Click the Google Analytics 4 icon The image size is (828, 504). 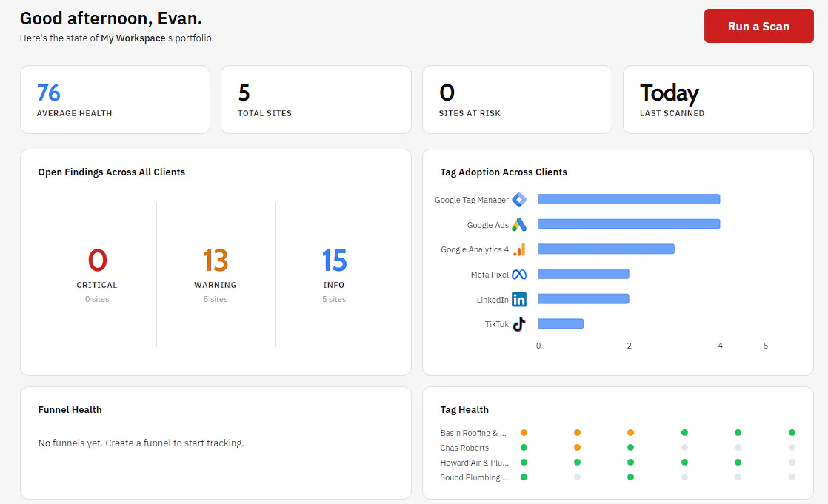coord(519,249)
